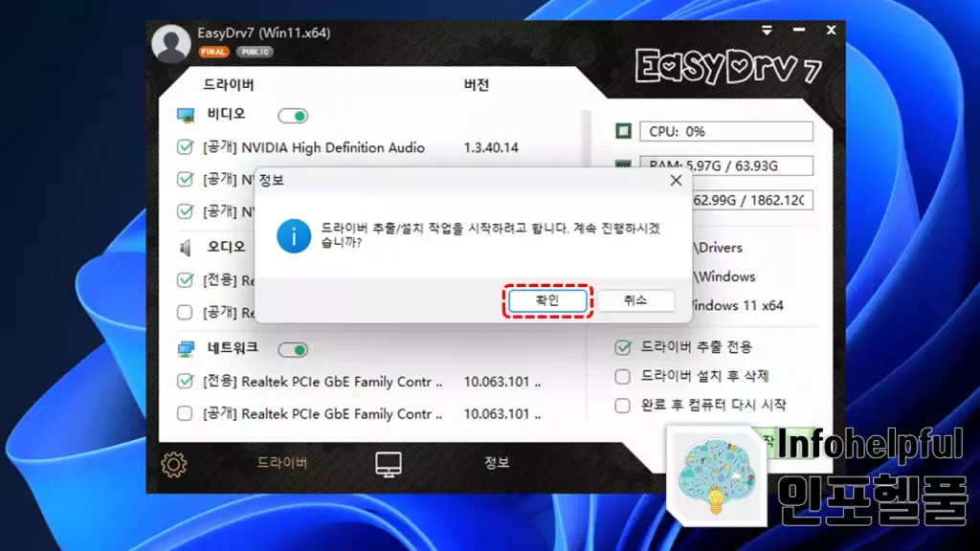Image resolution: width=980 pixels, height=551 pixels.
Task: Uncheck 드라이버 추출 전용 option
Action: [622, 347]
